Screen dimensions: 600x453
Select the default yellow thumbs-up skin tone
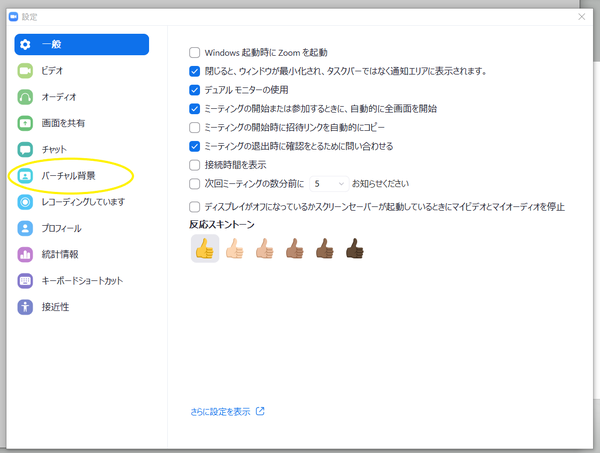205,249
